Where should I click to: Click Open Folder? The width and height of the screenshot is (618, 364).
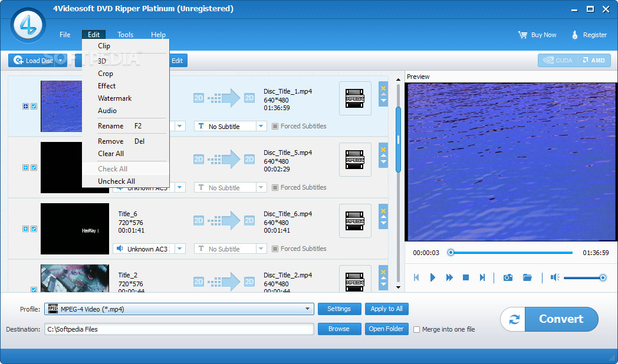coord(386,329)
